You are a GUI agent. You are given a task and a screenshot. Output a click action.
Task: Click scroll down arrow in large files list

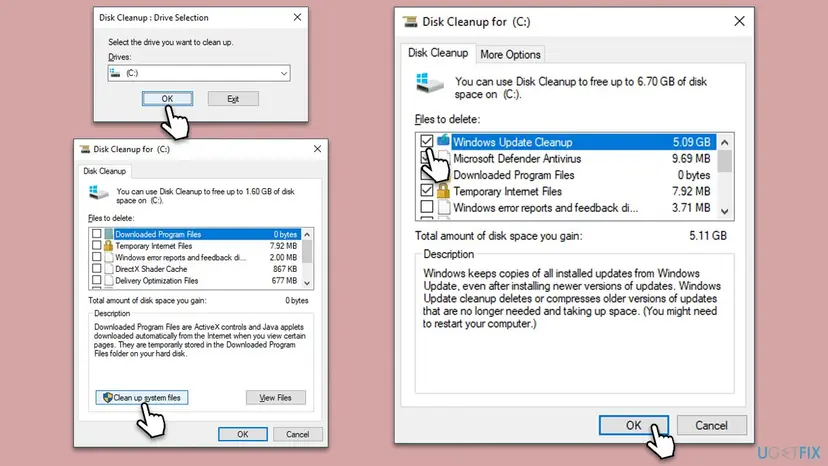[x=724, y=211]
